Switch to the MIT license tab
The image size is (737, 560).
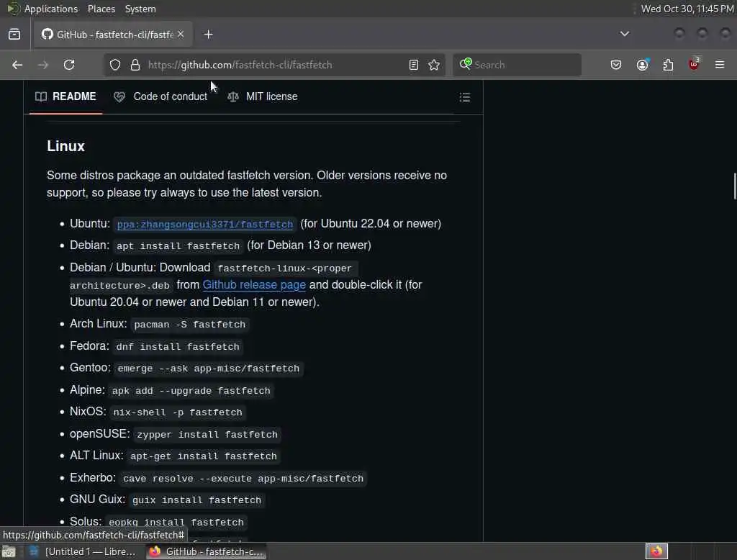click(262, 97)
